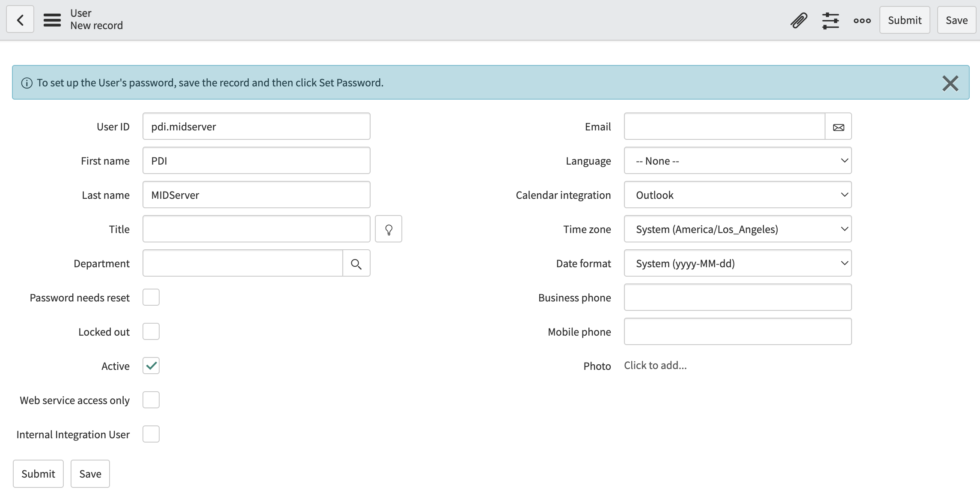
Task: Click the Title suggestion lightbulb icon
Action: (389, 229)
